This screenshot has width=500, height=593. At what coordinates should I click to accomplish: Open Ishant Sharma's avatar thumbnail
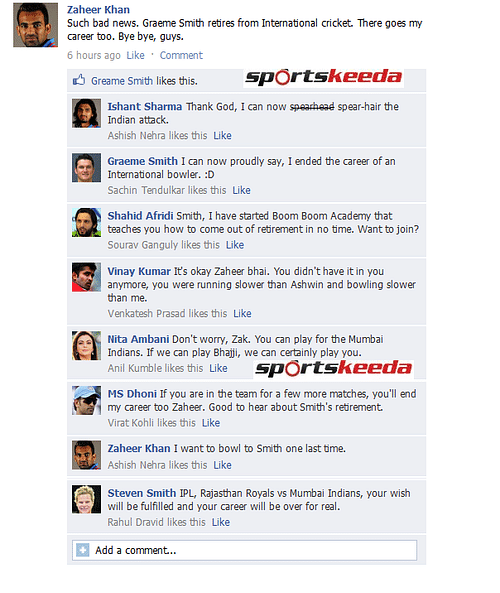coord(87,113)
